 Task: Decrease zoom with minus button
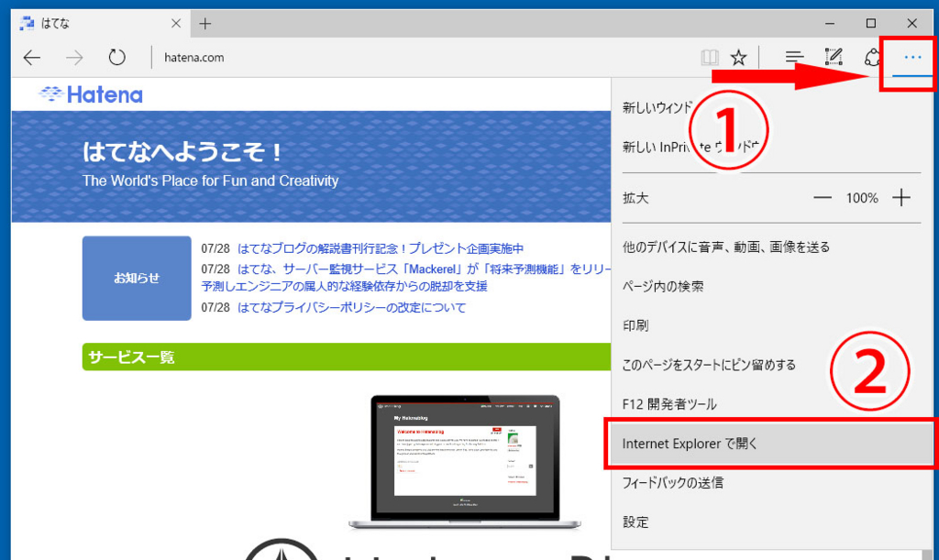click(823, 197)
